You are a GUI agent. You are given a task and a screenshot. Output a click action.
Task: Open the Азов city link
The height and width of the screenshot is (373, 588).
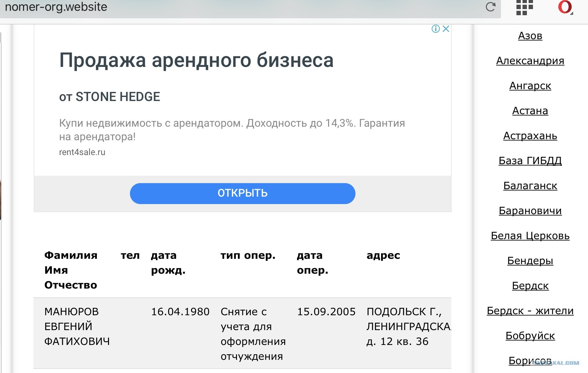click(530, 35)
